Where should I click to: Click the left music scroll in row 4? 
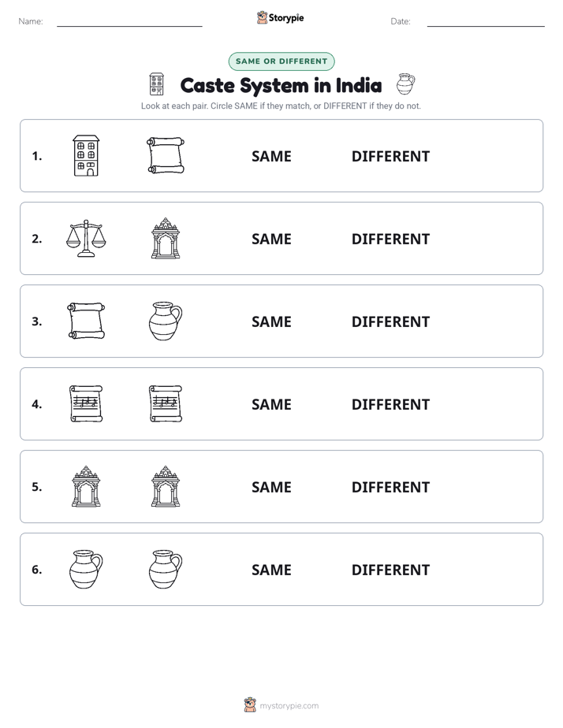pyautogui.click(x=87, y=403)
